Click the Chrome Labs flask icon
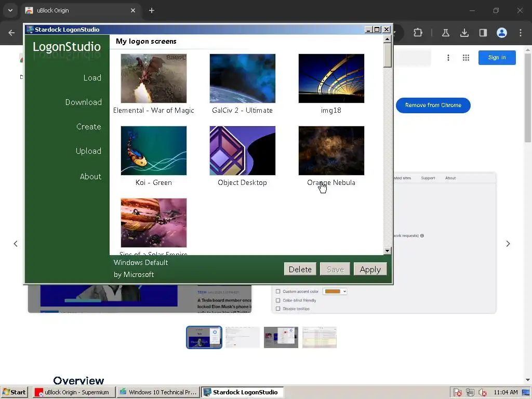The height and width of the screenshot is (399, 532). click(445, 33)
